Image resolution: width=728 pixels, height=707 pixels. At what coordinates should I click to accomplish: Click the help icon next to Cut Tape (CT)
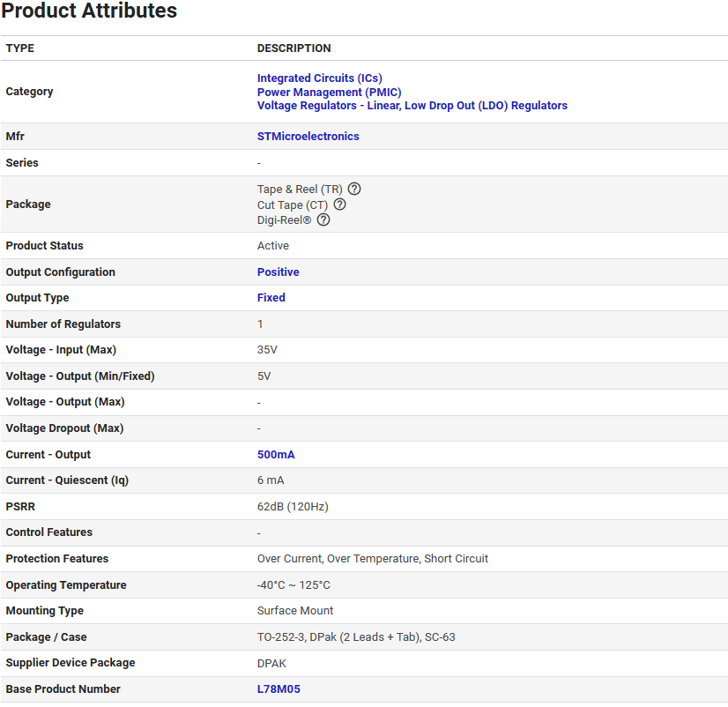[x=339, y=205]
